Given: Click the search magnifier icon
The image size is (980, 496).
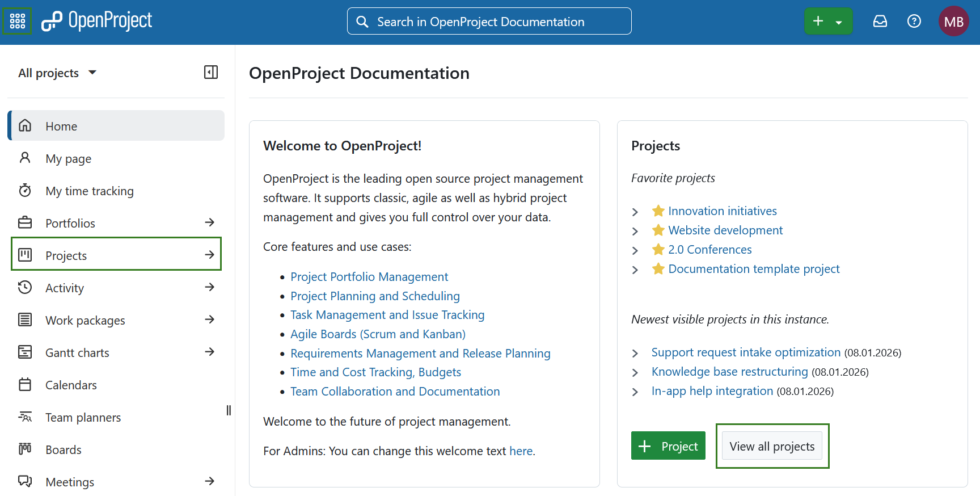Looking at the screenshot, I should pos(362,22).
